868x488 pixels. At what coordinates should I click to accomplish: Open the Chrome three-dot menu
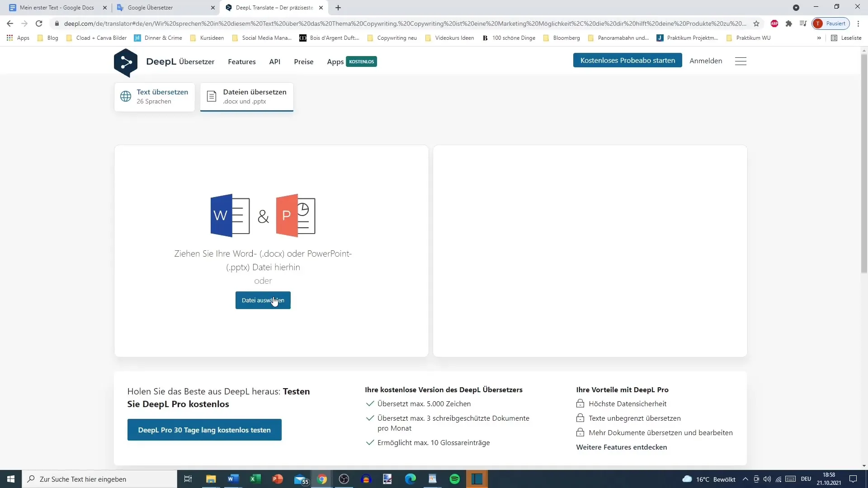(858, 23)
